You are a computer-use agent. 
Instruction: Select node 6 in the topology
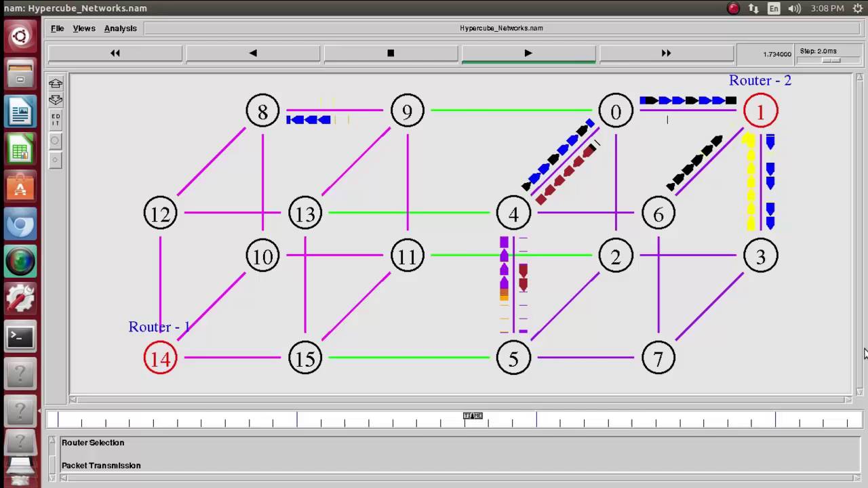[658, 213]
